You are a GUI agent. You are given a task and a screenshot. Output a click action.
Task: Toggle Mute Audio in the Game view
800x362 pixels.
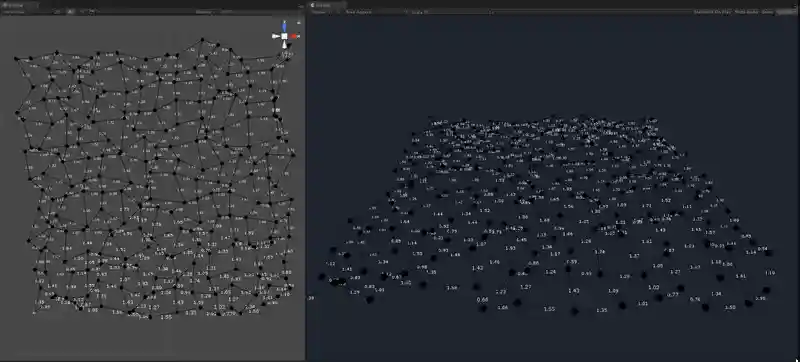pyautogui.click(x=746, y=12)
